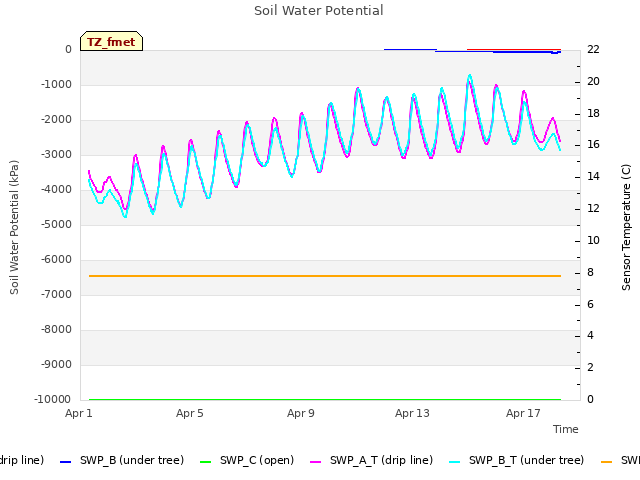Screen dimensions: 640x480
Task: Click the '-5000' y-axis tick label
Action: pyautogui.click(x=56, y=224)
